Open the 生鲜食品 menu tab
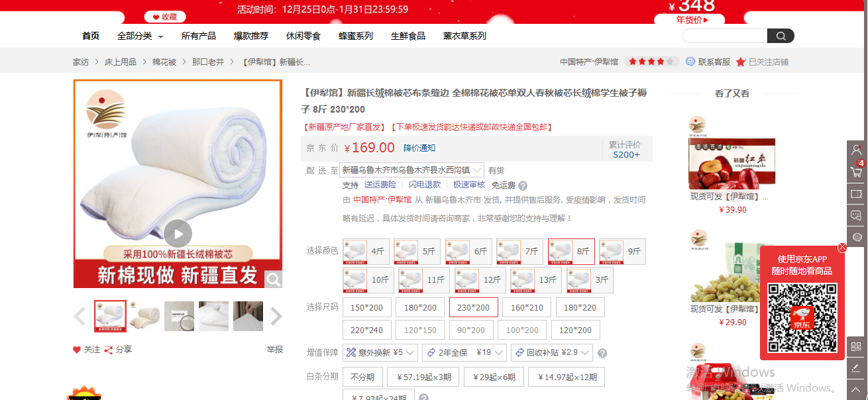 pyautogui.click(x=408, y=36)
